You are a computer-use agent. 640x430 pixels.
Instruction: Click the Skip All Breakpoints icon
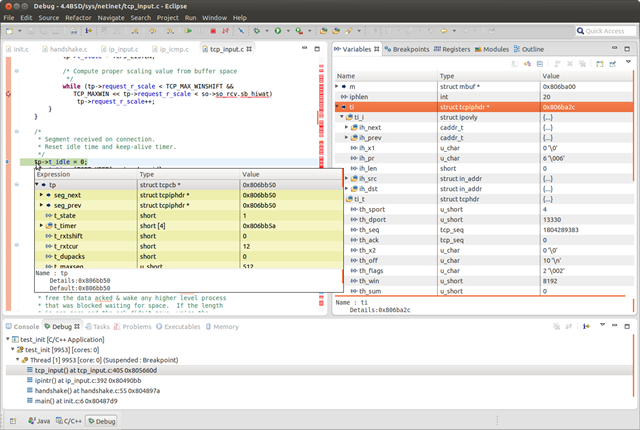pos(241,31)
